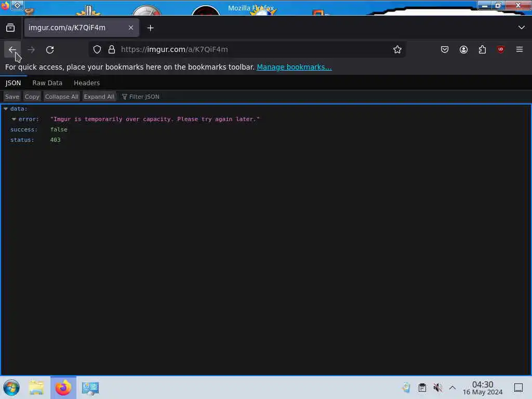532x399 pixels.
Task: Open the file manager taskbar icon
Action: 36,388
